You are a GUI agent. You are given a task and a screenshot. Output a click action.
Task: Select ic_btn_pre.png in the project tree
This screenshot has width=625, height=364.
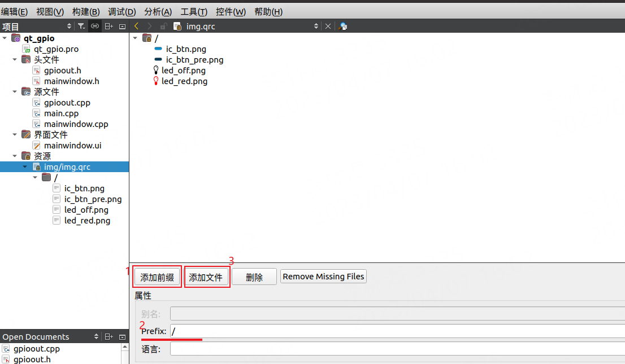point(93,199)
